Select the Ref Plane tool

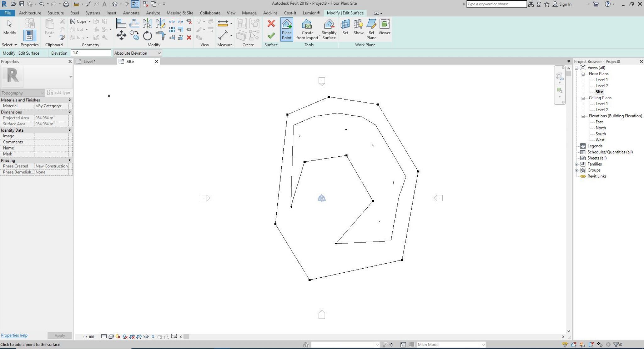point(371,29)
